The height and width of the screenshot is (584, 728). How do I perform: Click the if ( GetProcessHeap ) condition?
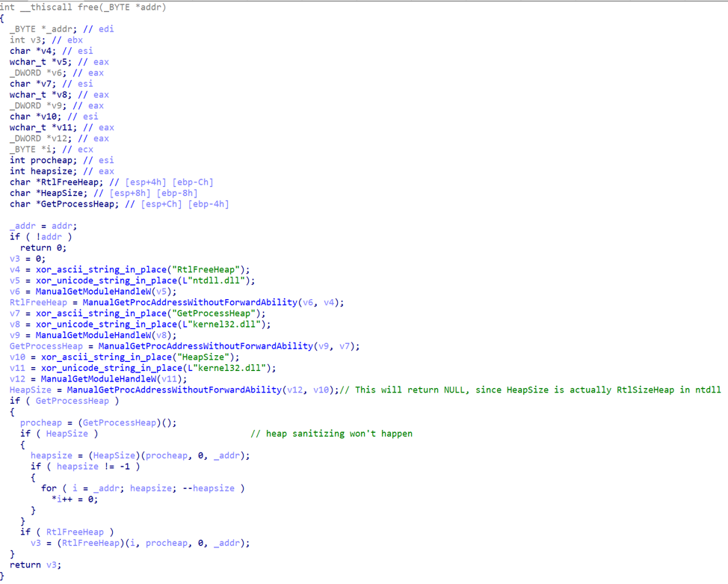point(64,401)
